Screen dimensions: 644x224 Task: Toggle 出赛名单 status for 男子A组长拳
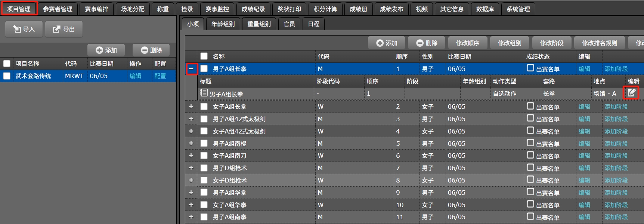530,68
